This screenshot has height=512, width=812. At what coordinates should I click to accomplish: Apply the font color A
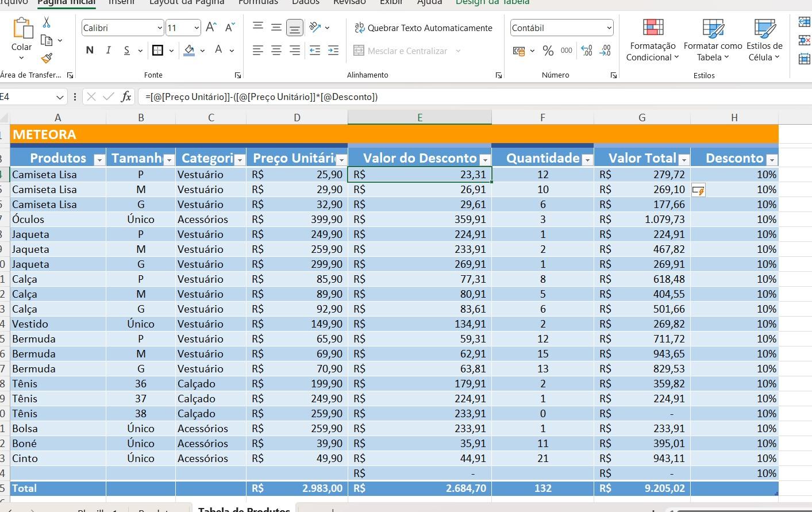pos(218,51)
